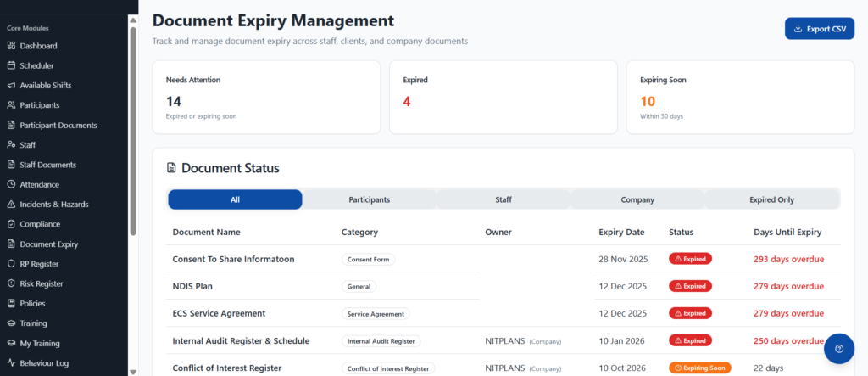Click the Policies book icon
This screenshot has height=376, width=868.
[11, 303]
